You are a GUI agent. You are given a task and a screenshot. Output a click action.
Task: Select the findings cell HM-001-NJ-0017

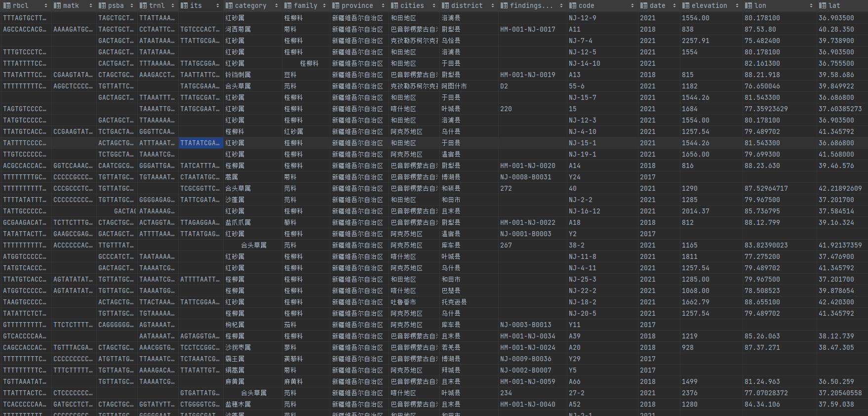pos(527,29)
